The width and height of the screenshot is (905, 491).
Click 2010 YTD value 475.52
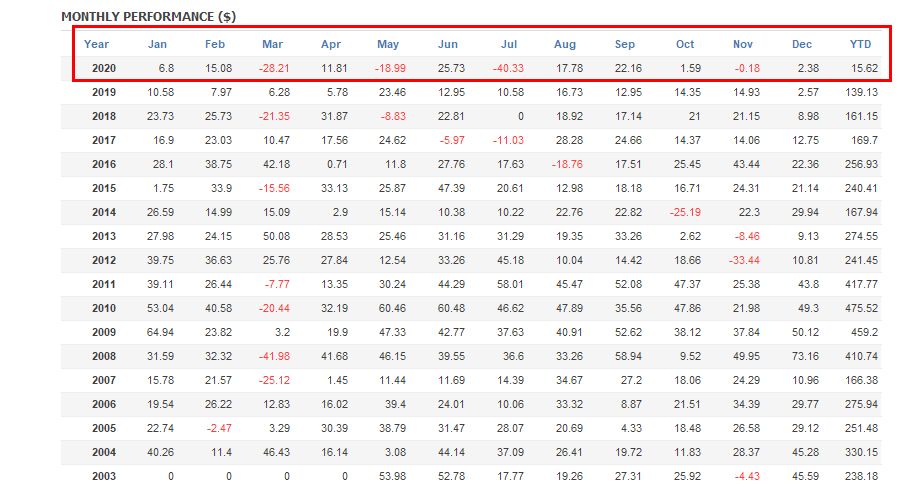[862, 308]
